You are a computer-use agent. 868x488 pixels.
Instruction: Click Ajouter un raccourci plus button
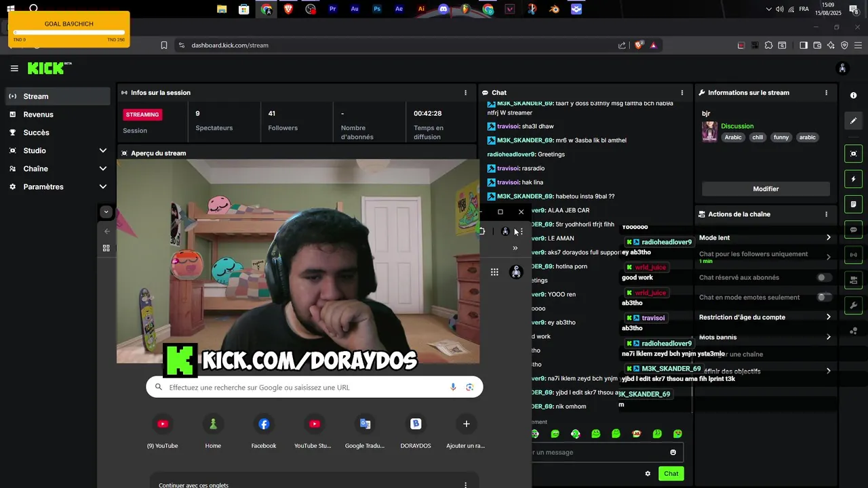tap(466, 424)
